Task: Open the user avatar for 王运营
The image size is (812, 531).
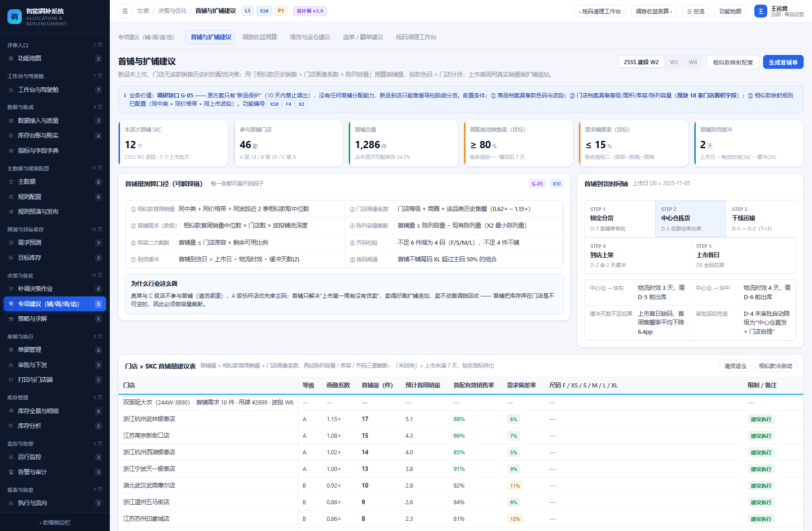Action: (x=760, y=11)
